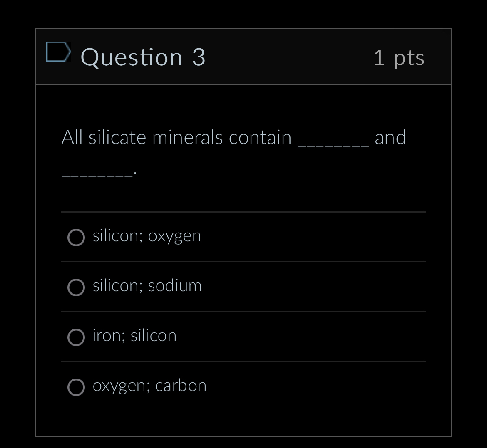
Task: Click the answer text "silicon; sodium"
Action: [x=147, y=285]
